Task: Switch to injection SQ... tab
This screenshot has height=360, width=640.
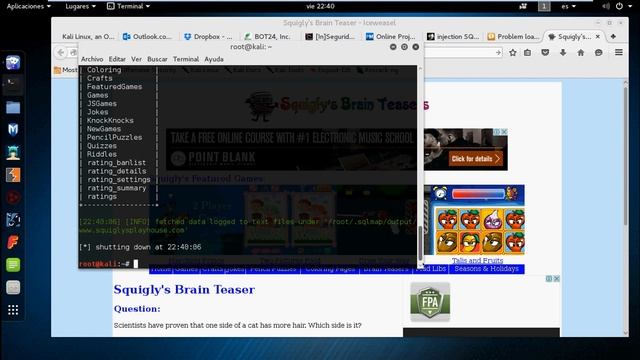Action: coord(453,36)
